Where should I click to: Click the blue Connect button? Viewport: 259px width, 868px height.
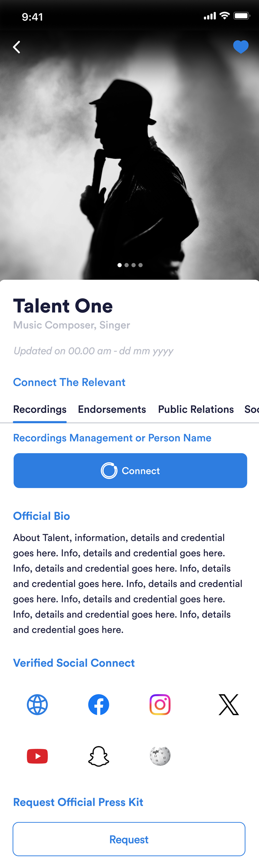(130, 470)
